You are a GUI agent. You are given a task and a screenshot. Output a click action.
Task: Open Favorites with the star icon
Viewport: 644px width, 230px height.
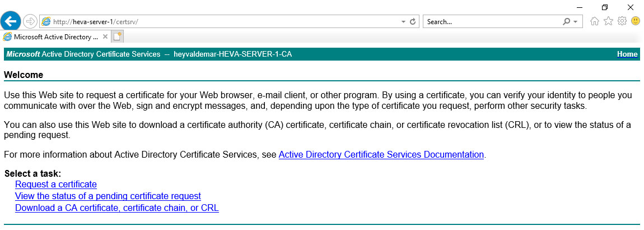608,21
